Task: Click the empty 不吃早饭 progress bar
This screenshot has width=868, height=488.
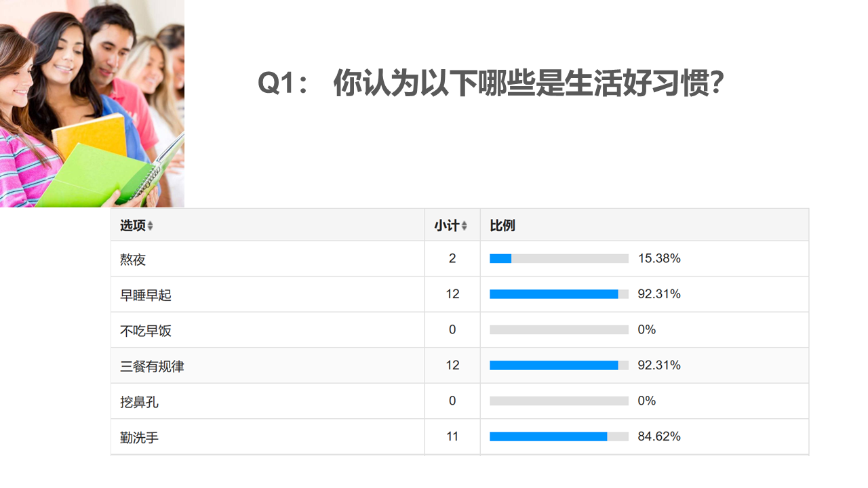Action: (559, 330)
